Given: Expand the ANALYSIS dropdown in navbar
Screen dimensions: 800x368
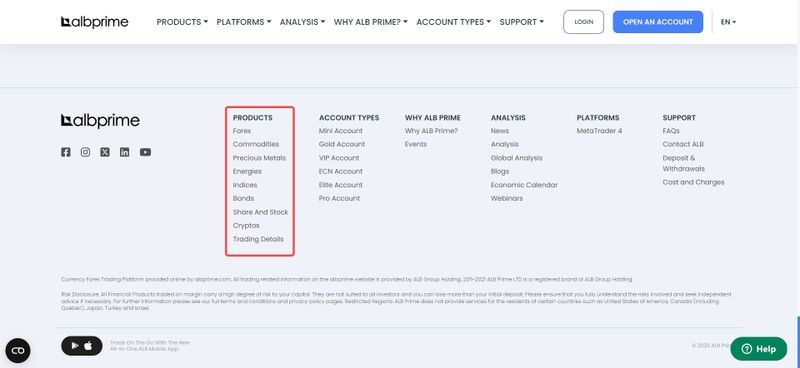Looking at the screenshot, I should 303,22.
